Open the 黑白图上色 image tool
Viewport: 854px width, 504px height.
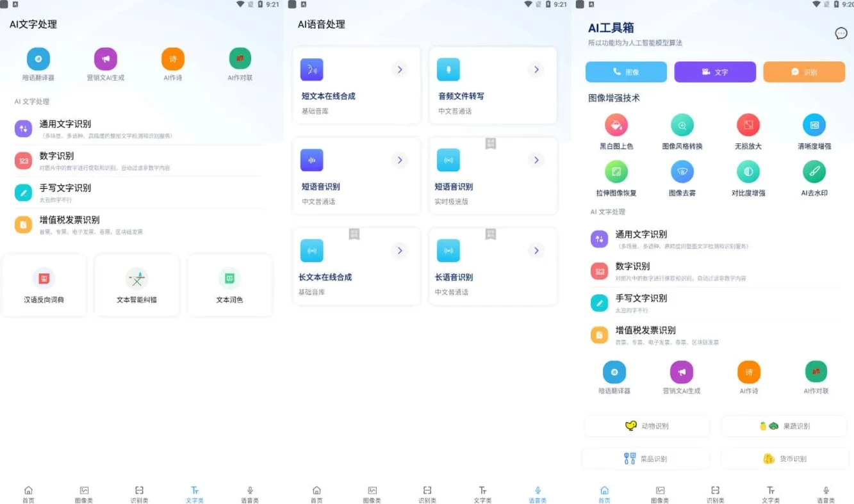coord(616,126)
